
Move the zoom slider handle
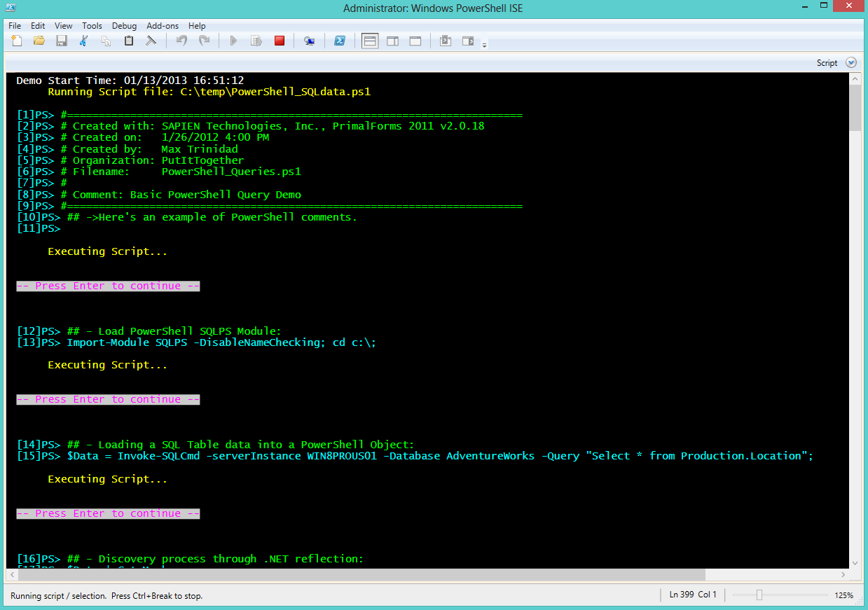759,595
